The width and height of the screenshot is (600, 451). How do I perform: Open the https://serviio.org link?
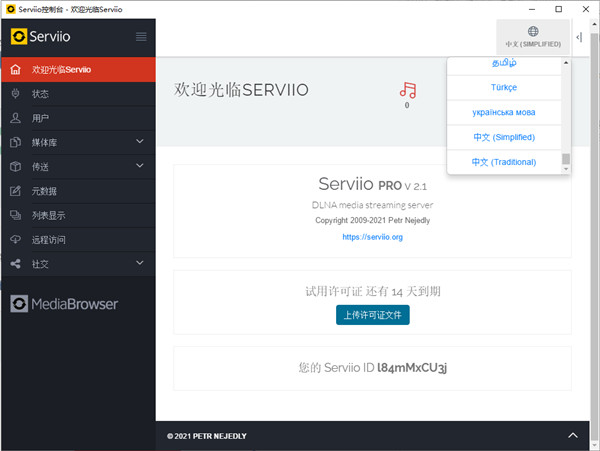pos(372,237)
